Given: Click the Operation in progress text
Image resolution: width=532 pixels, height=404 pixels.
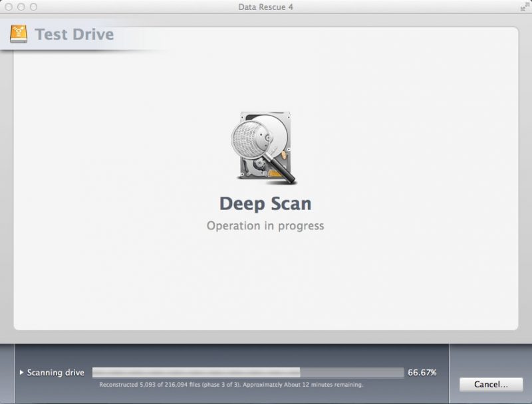Looking at the screenshot, I should (x=265, y=226).
